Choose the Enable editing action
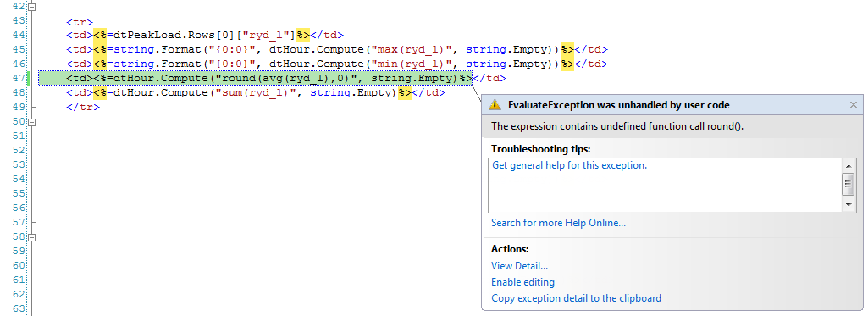Viewport: 868px width, 316px height. tap(522, 282)
